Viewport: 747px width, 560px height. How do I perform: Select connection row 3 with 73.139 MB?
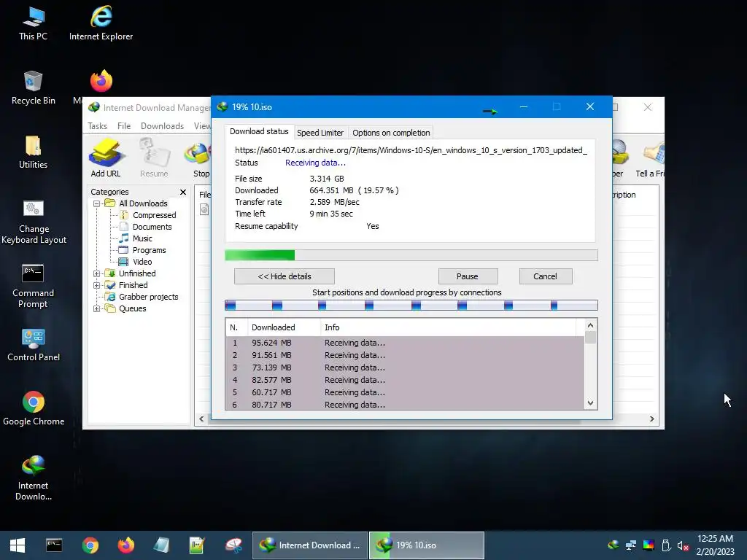[405, 367]
